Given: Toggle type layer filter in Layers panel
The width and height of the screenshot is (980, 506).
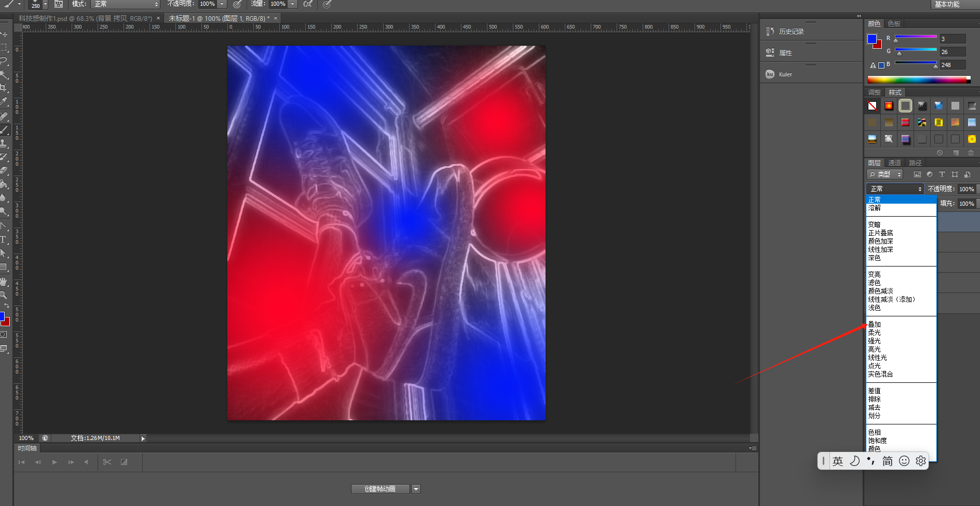Looking at the screenshot, I should 942,175.
